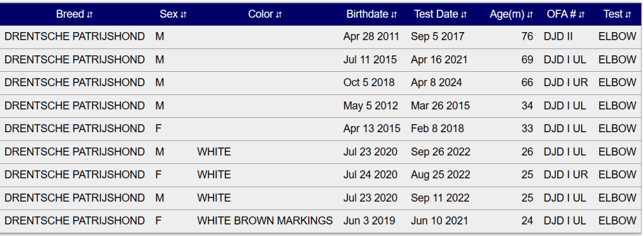Click Age(m) sort arrows icon

click(x=530, y=14)
